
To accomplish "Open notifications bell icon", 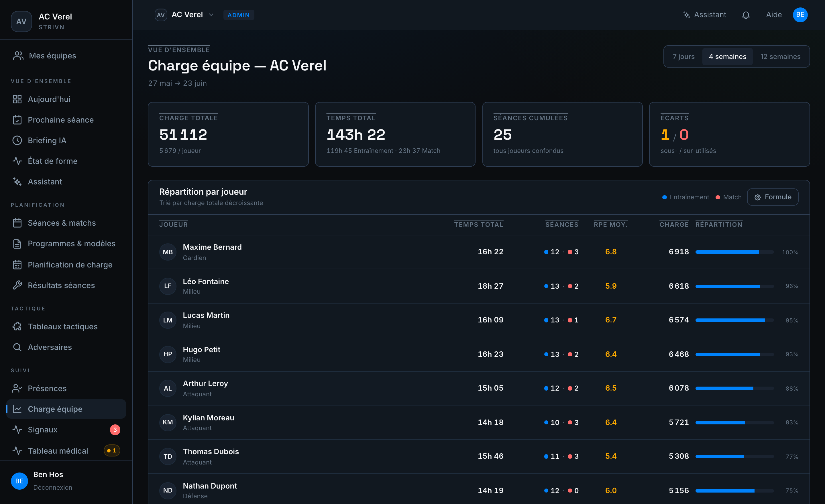I will point(746,15).
